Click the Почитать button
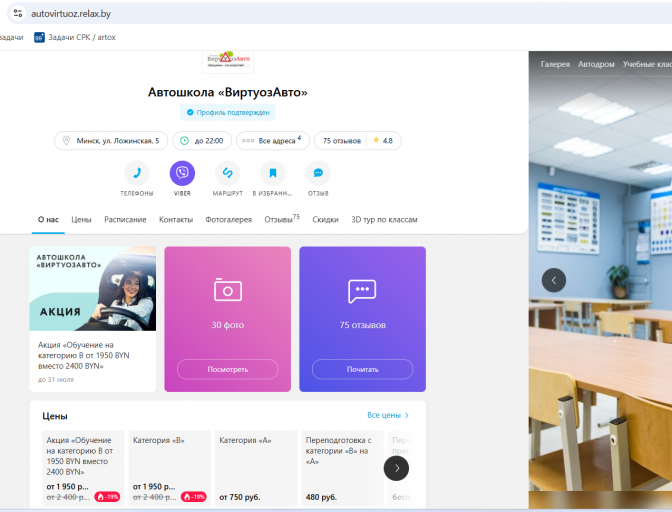 click(363, 369)
